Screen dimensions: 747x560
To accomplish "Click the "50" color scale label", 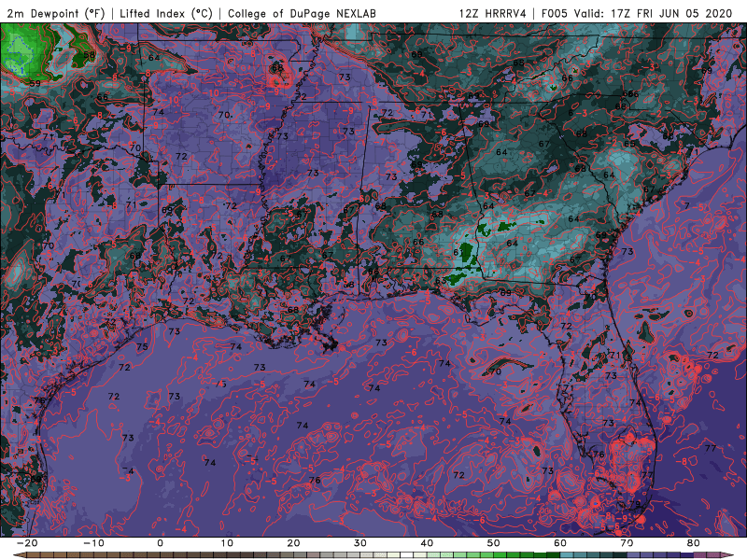I will [x=494, y=543].
